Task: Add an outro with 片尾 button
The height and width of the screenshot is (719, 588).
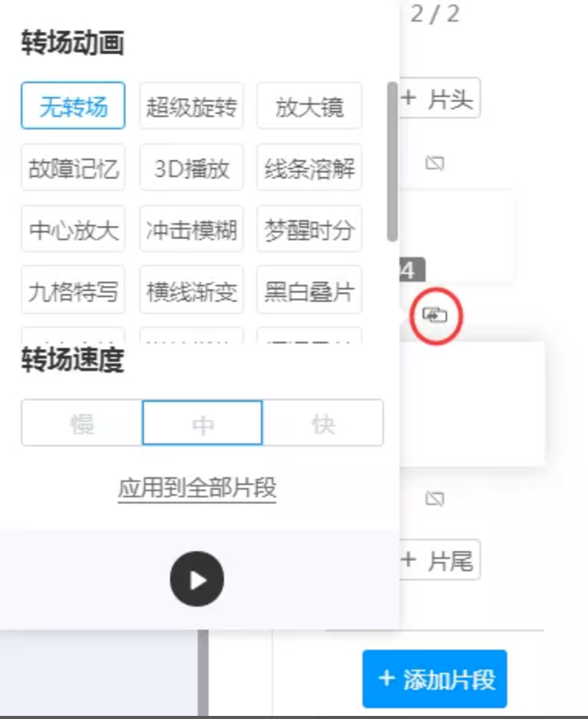Action: pyautogui.click(x=439, y=560)
